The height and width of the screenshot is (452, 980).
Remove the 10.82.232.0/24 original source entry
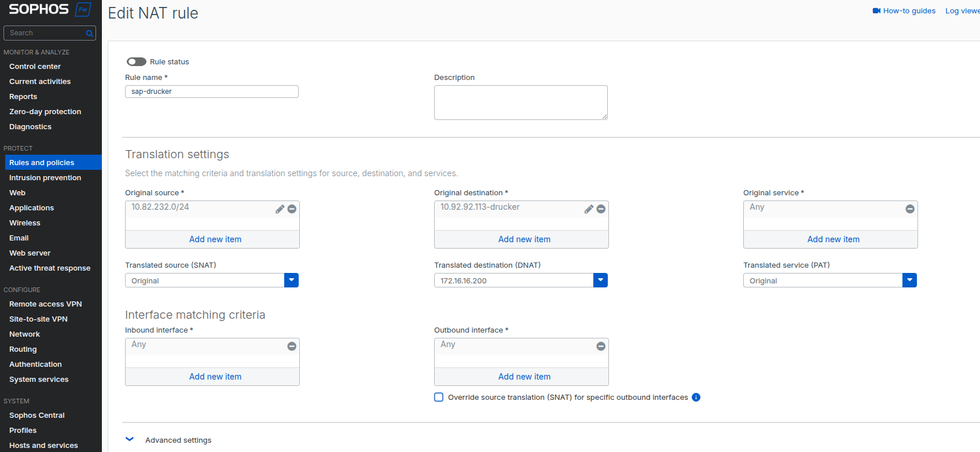(x=292, y=209)
